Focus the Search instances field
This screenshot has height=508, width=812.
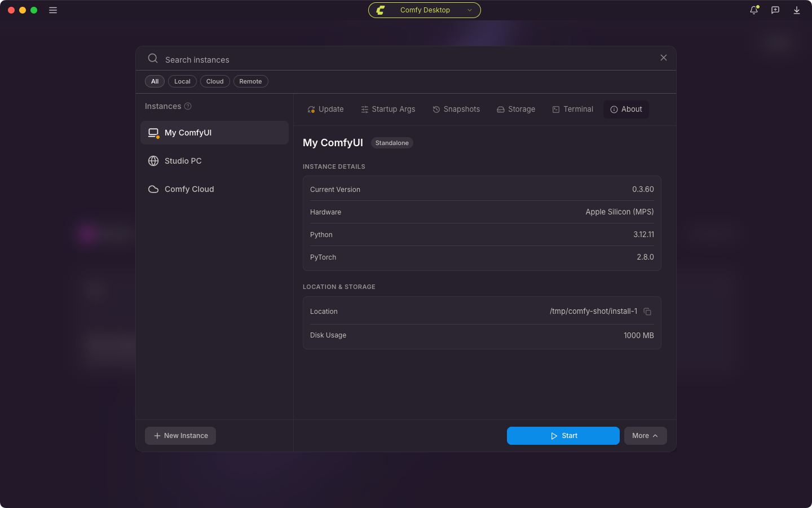coord(409,59)
